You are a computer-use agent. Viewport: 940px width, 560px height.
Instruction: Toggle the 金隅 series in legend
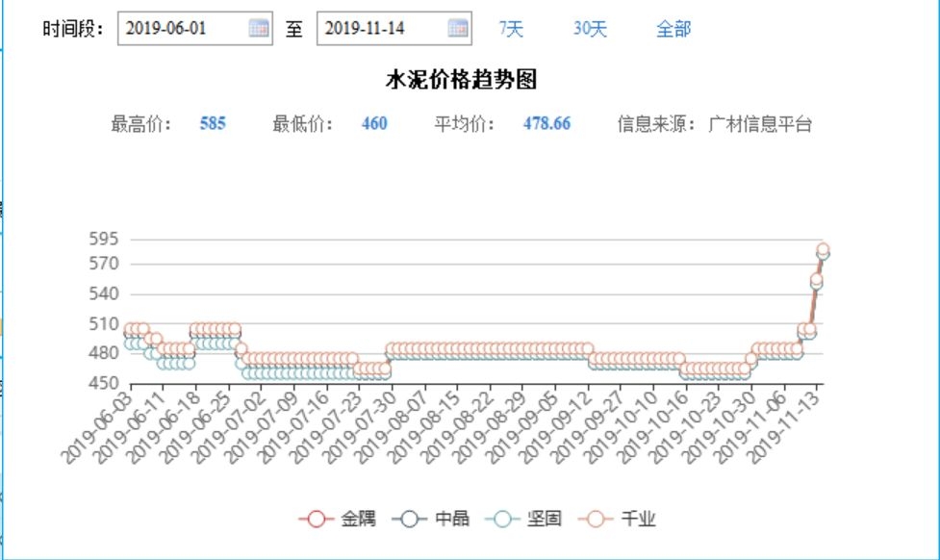(338, 518)
